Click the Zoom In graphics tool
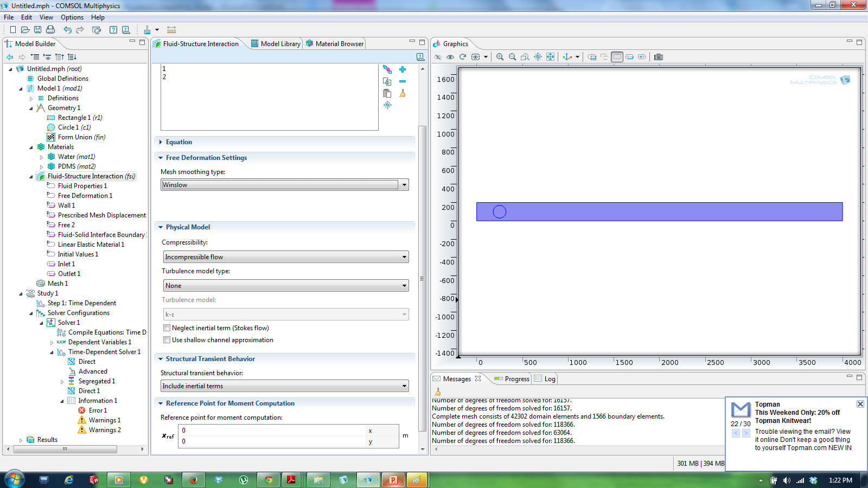The image size is (868, 488). tap(500, 57)
